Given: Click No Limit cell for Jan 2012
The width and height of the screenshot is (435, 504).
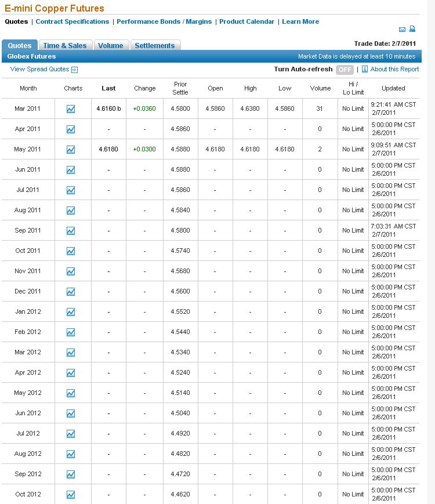Looking at the screenshot, I should click(x=353, y=311).
